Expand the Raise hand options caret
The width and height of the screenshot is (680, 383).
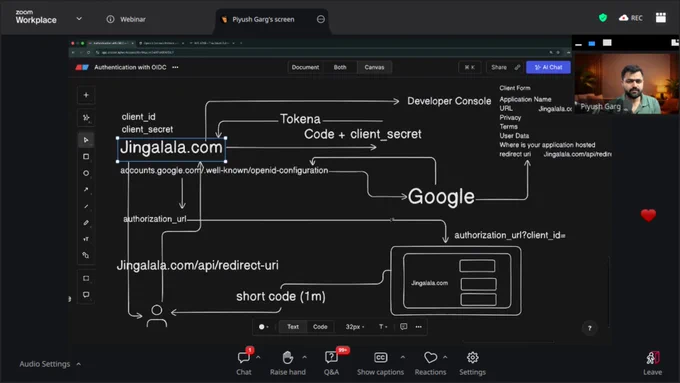[304, 357]
